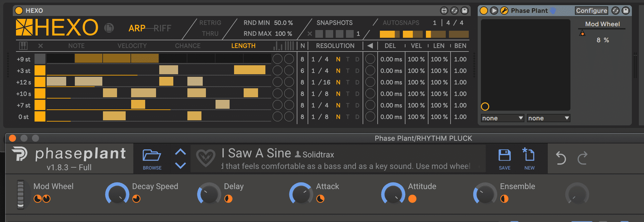The width and height of the screenshot is (644, 222).
Task: Select D (dotted) for the +10 s row
Action: 357,94
